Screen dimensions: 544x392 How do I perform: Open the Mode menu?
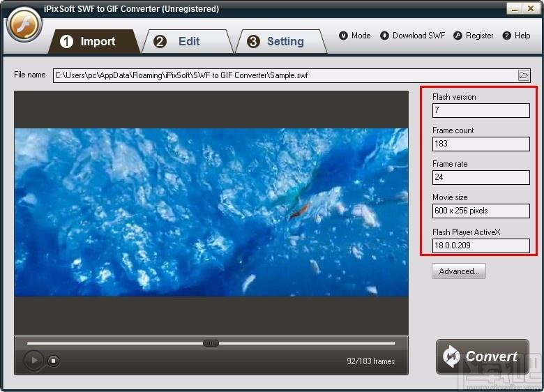point(354,36)
